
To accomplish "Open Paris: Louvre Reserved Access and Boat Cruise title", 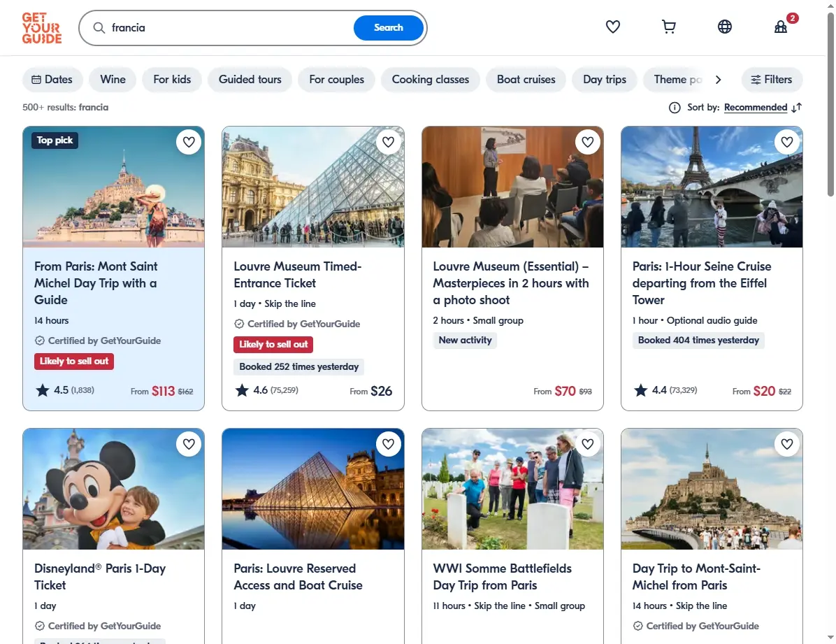I will tap(298, 577).
